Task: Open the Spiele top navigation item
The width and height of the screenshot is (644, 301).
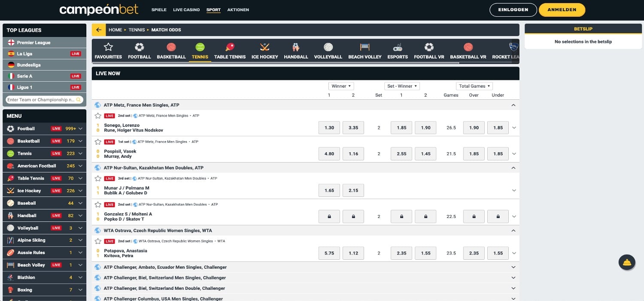Action: point(159,9)
